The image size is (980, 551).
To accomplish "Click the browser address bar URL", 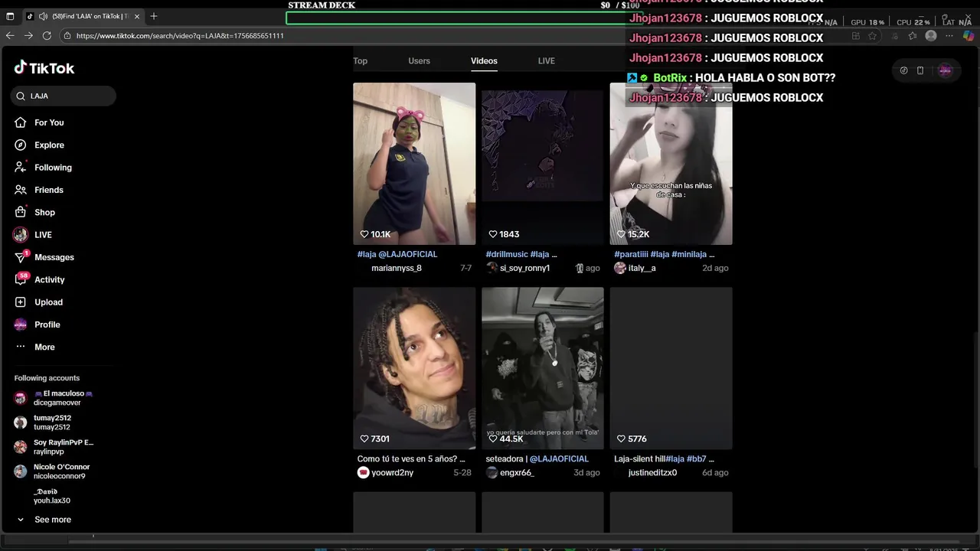I will (180, 36).
